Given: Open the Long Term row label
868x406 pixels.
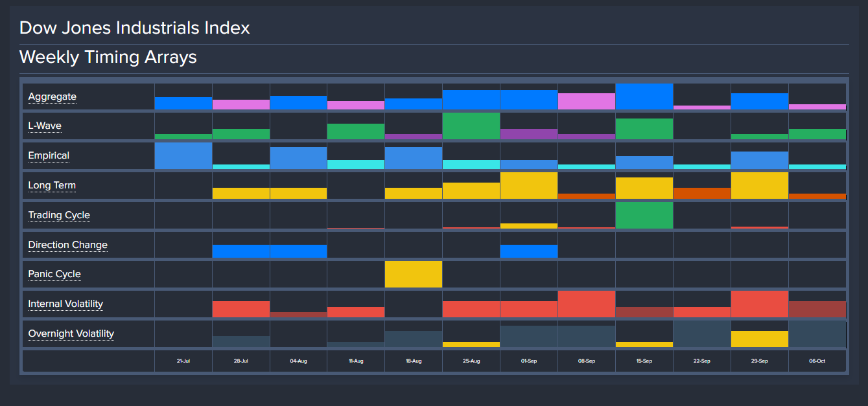Looking at the screenshot, I should (52, 185).
